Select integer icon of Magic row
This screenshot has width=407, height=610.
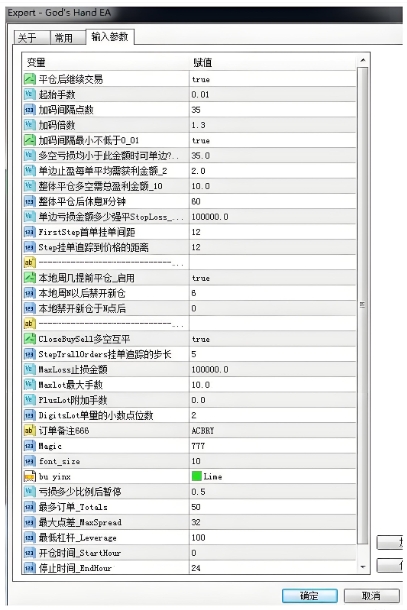coord(30,446)
